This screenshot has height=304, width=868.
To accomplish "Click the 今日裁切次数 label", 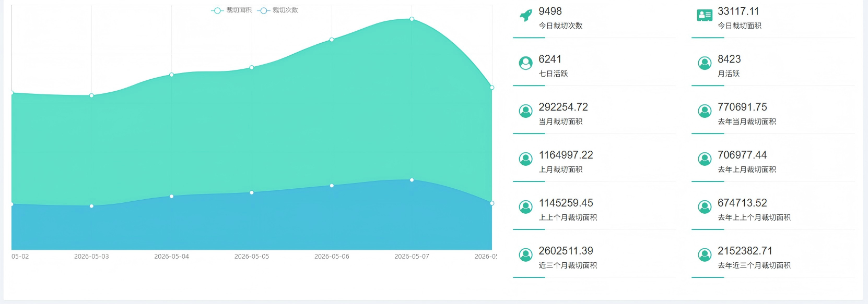I will [x=560, y=26].
